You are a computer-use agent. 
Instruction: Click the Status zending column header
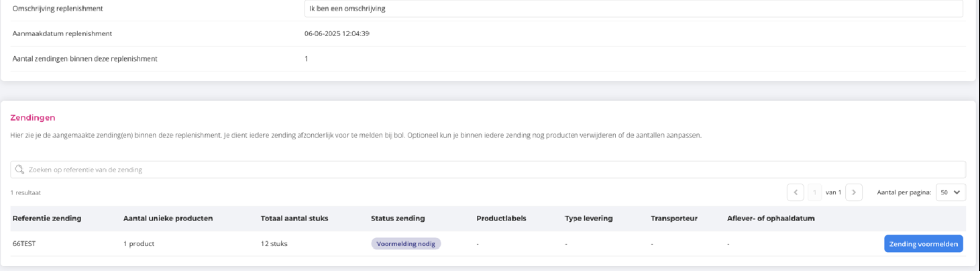[x=397, y=218]
